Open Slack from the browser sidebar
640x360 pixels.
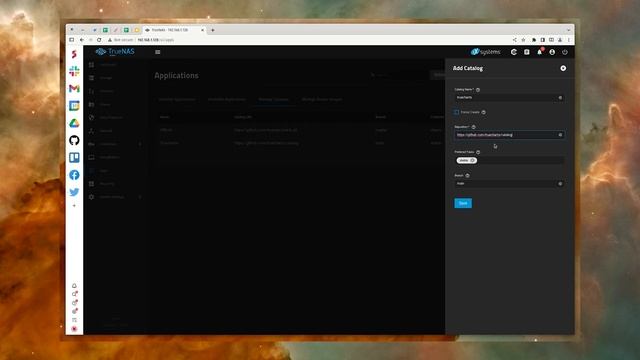coord(74,71)
